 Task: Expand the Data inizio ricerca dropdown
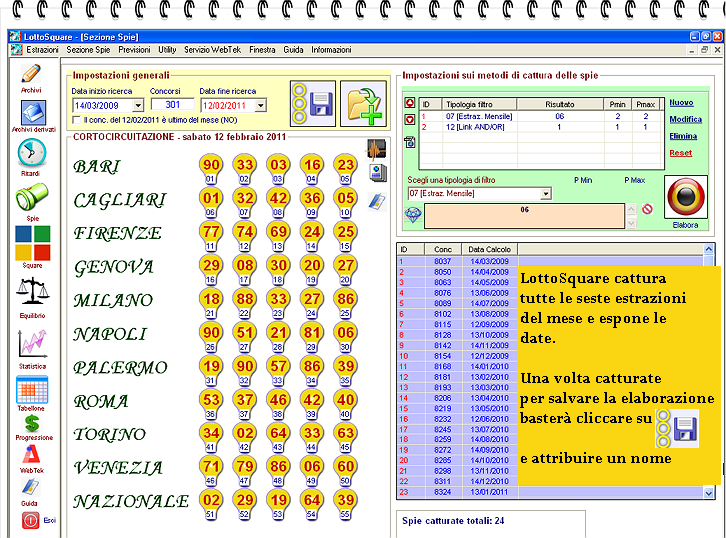click(x=138, y=106)
